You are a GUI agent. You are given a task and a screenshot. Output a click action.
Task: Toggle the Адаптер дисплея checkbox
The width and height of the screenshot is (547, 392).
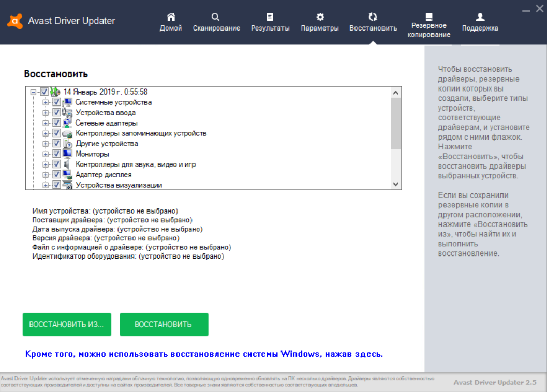56,174
